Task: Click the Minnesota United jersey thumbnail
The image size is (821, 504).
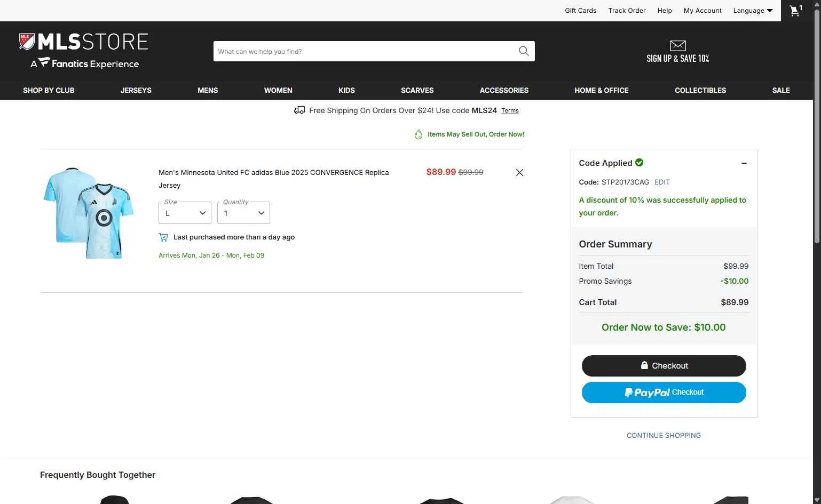Action: coord(89,213)
